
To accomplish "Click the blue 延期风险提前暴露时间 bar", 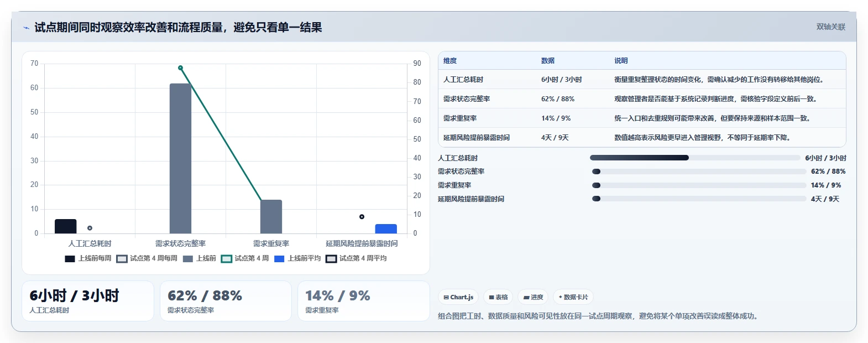I will (x=386, y=228).
